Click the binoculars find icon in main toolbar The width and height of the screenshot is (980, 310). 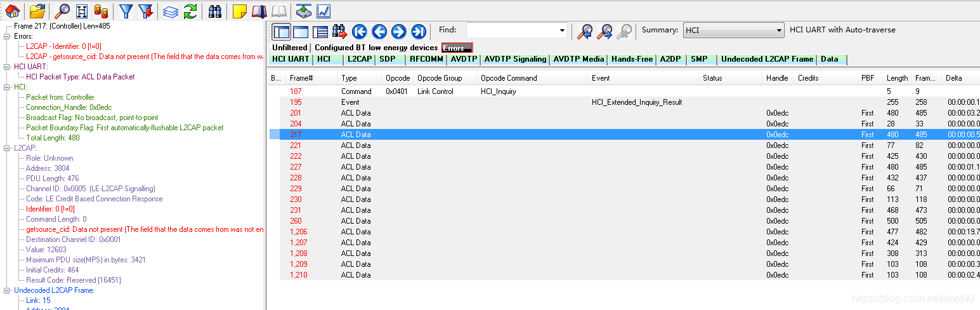pyautogui.click(x=215, y=10)
